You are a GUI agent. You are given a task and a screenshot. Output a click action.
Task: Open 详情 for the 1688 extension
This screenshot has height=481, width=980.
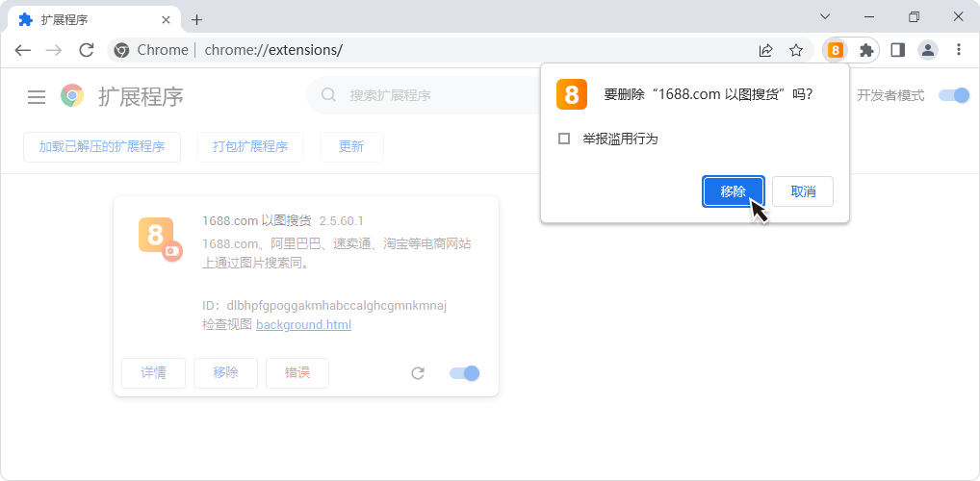(153, 373)
